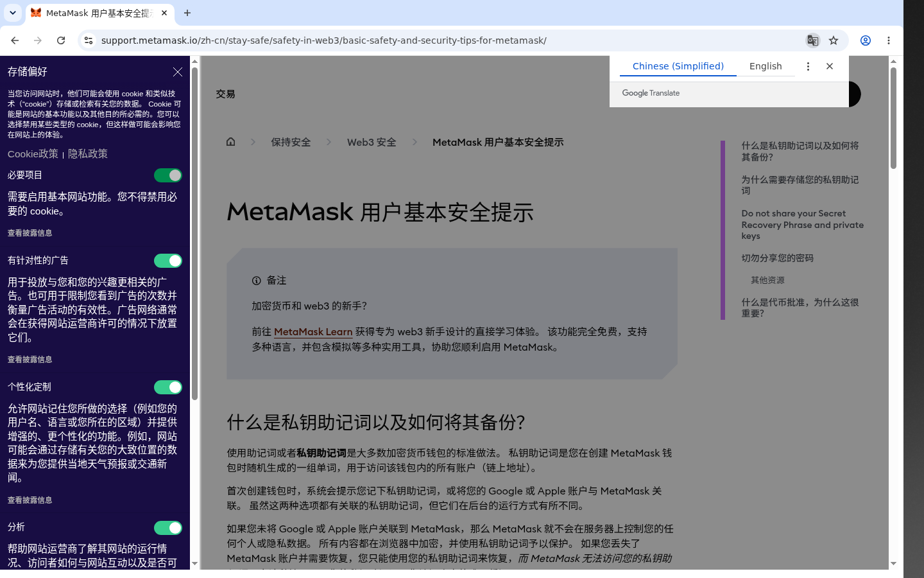Jump to 为什么需要存储您的私钥助记词 section
Viewport: 924px width, 578px height.
click(800, 185)
